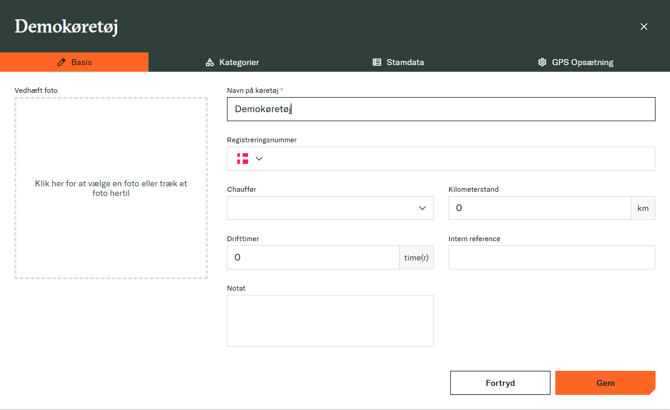Click into the Drifttimer field
The width and height of the screenshot is (670, 410).
[x=313, y=257]
